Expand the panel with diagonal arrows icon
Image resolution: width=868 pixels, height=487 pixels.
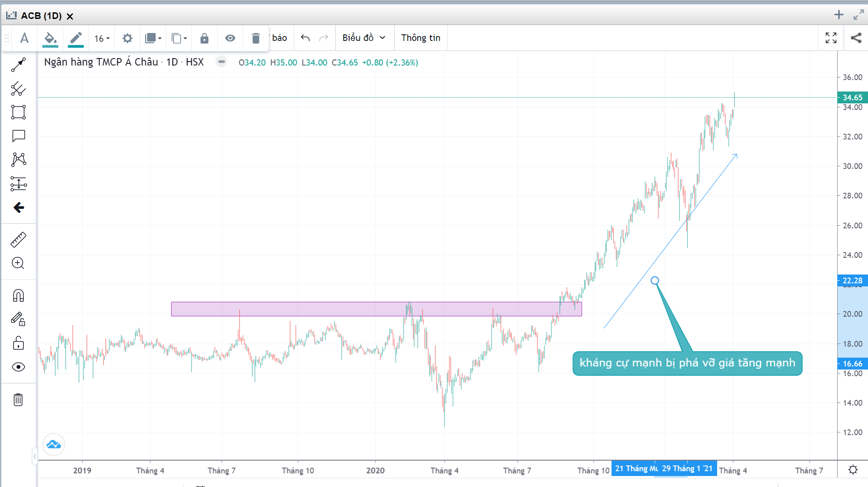pos(858,15)
